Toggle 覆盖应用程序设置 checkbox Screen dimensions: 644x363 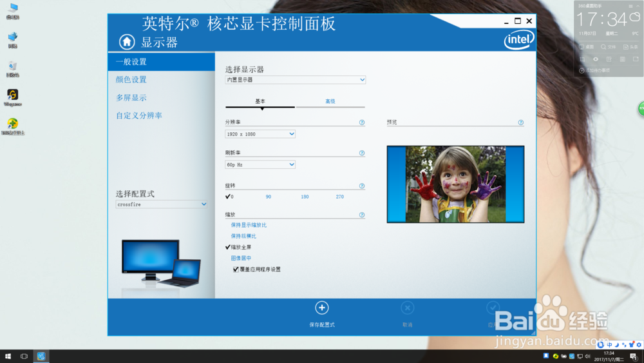(236, 270)
